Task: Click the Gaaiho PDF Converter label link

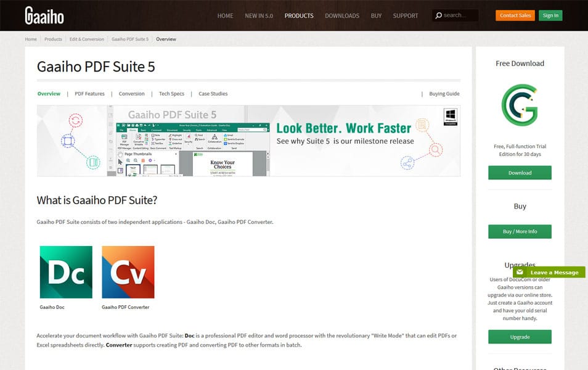Action: [126, 307]
